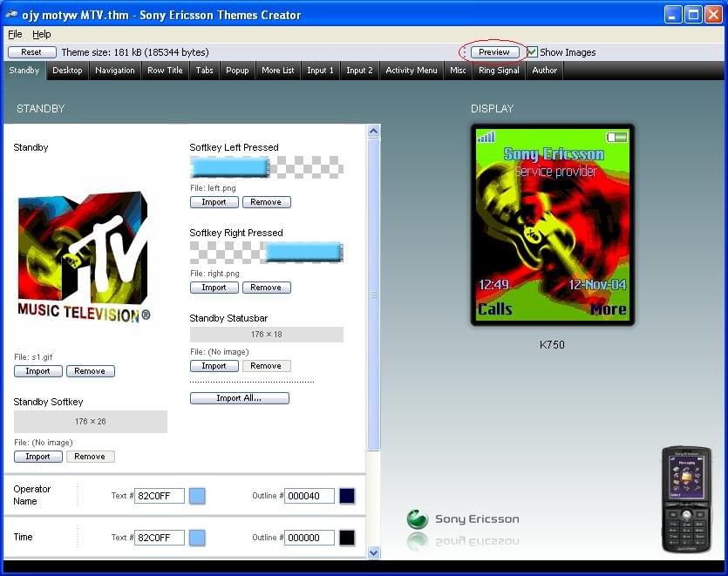The image size is (728, 576).
Task: Edit the Time text hex field
Action: (x=160, y=538)
